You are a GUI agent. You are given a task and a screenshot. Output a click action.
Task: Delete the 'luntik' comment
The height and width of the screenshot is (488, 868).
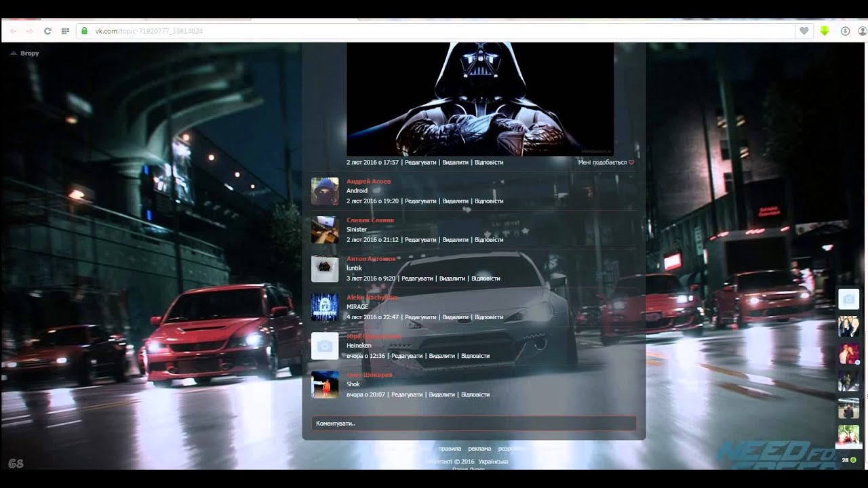pos(452,279)
